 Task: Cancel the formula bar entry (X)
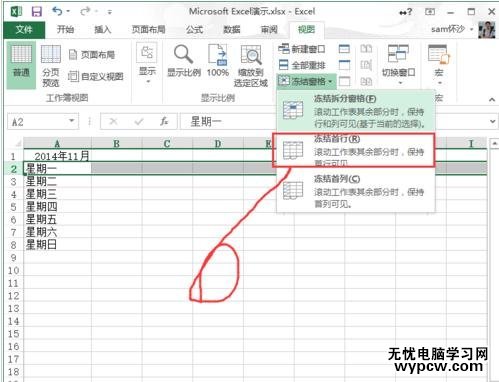pos(113,122)
